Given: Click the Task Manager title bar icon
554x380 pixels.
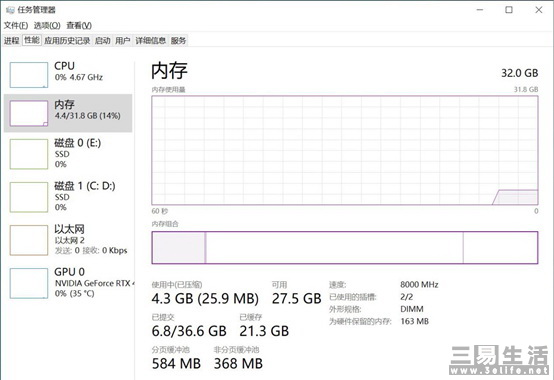Looking at the screenshot, I should [10, 10].
